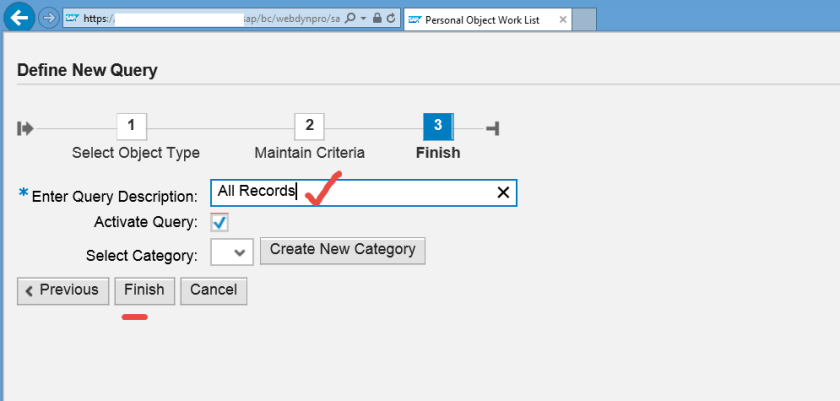Select step 3 Finish in roadmap

(438, 127)
